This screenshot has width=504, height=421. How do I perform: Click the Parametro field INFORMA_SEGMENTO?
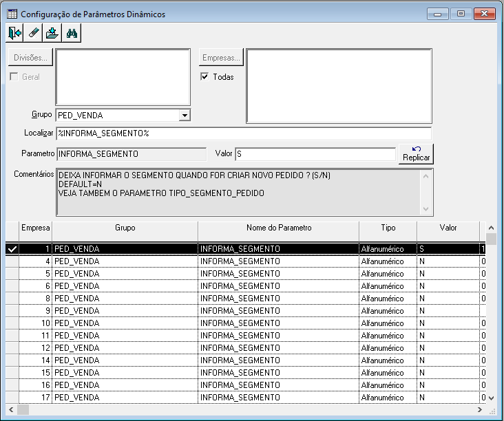132,154
